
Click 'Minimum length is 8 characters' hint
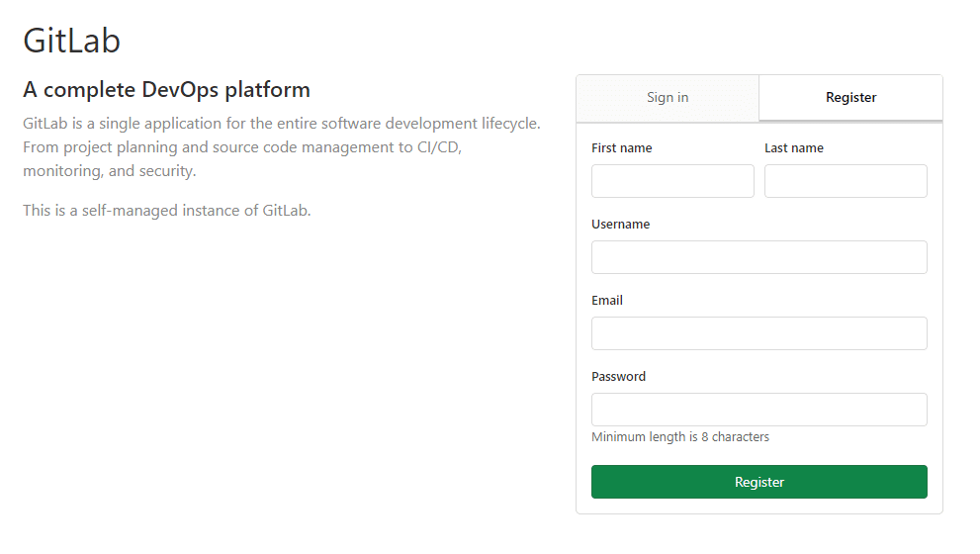[x=680, y=437]
